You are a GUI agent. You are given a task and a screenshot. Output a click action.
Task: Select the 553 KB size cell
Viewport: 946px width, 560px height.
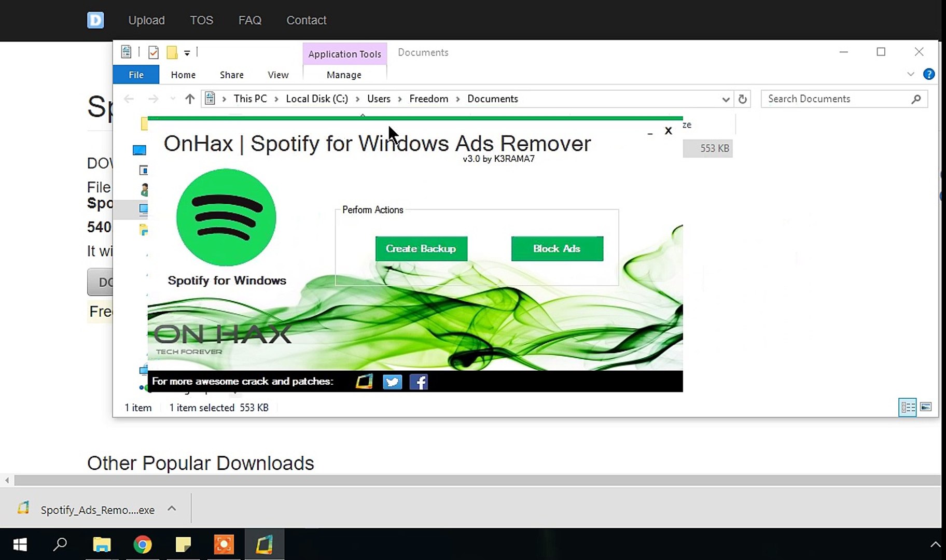708,148
